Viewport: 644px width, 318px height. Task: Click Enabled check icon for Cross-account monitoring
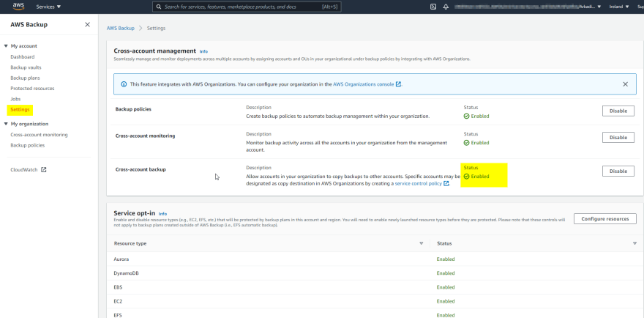tap(466, 143)
